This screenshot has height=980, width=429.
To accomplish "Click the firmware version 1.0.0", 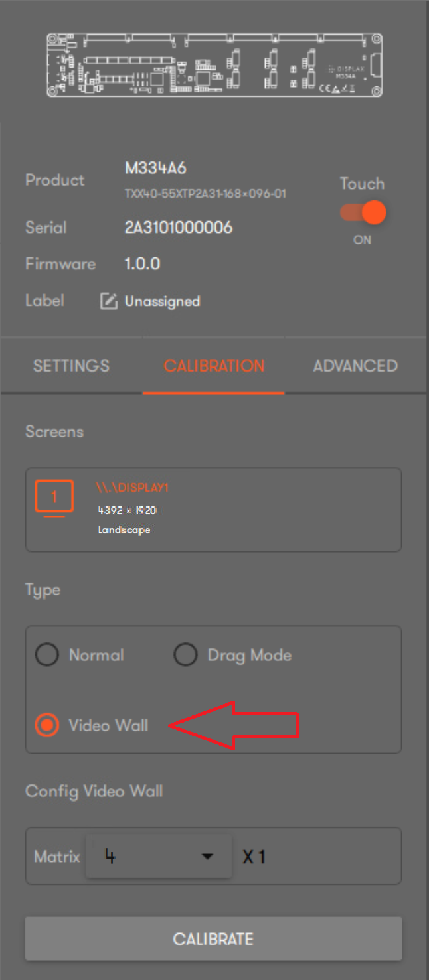I will [x=142, y=264].
